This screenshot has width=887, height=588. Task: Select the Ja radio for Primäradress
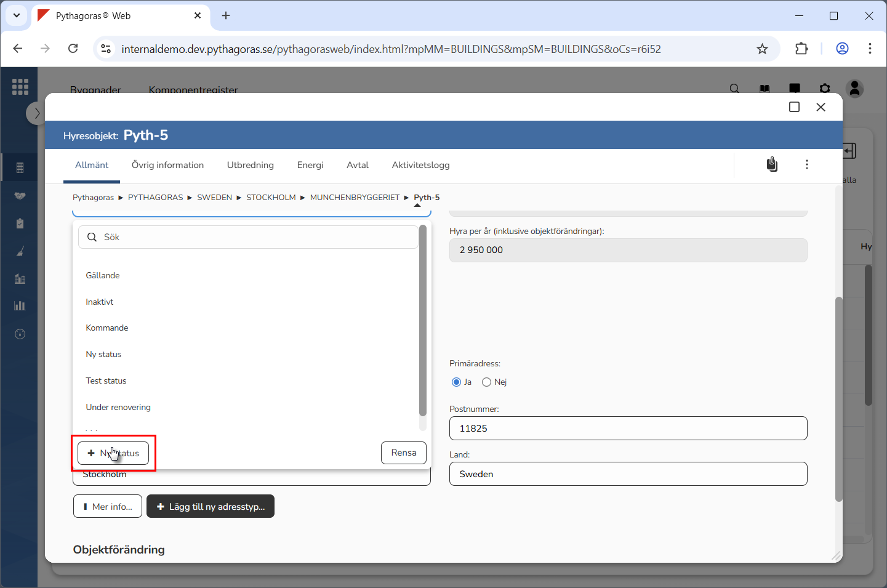pos(456,382)
